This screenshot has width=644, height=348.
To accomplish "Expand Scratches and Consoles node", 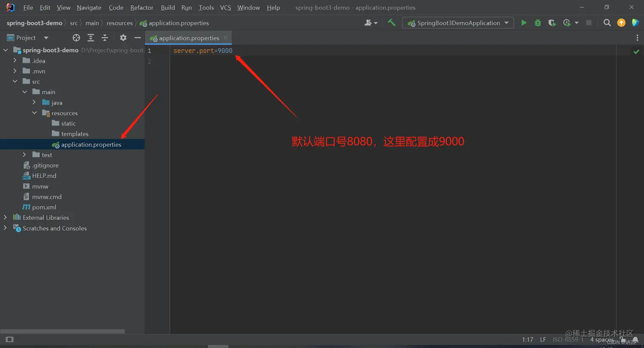I will tap(5, 228).
